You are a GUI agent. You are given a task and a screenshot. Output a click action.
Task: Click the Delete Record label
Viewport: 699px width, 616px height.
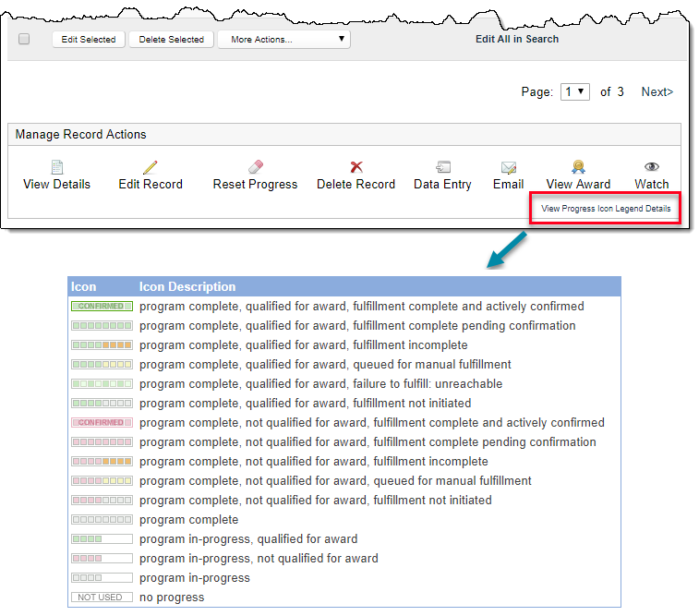pyautogui.click(x=356, y=184)
